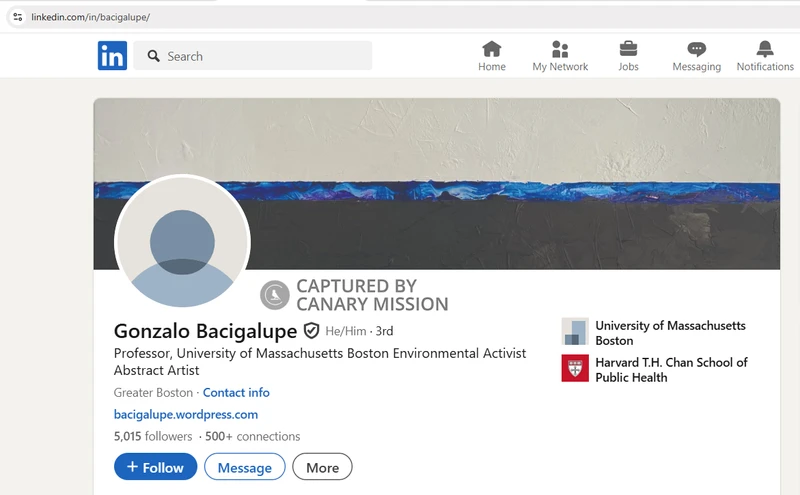Click the Harvard T.H. Chan School logo
Screen dimensions: 800x495
[575, 368]
